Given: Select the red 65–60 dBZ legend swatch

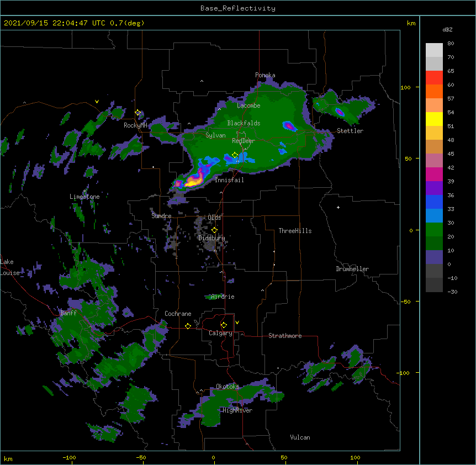Looking at the screenshot, I should [434, 78].
